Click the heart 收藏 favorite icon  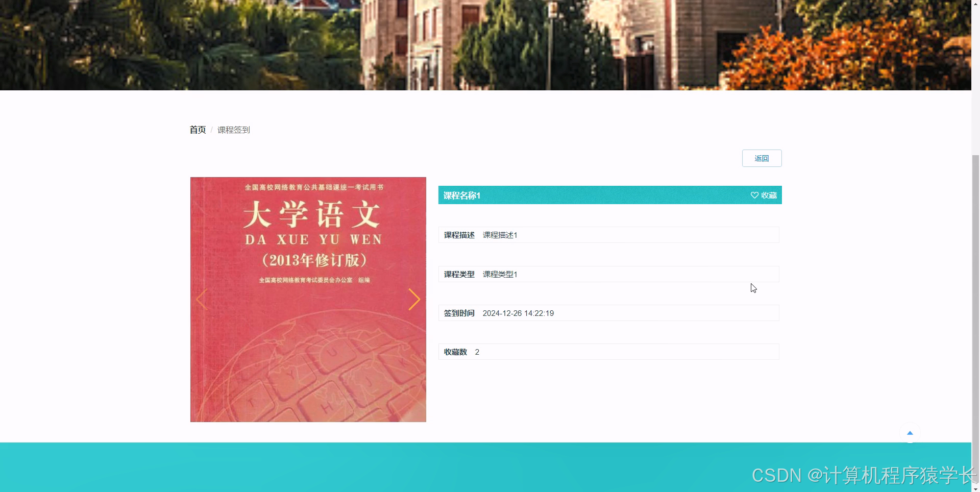(754, 195)
